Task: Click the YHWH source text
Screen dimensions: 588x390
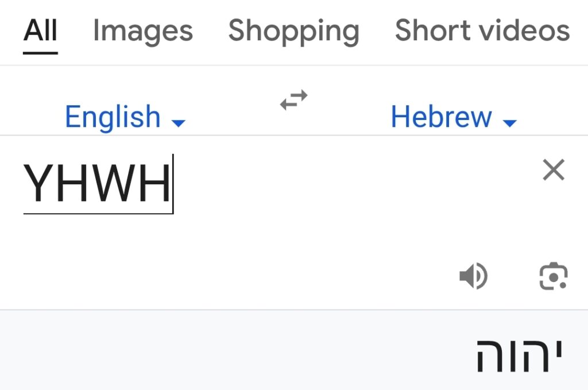Action: click(96, 183)
